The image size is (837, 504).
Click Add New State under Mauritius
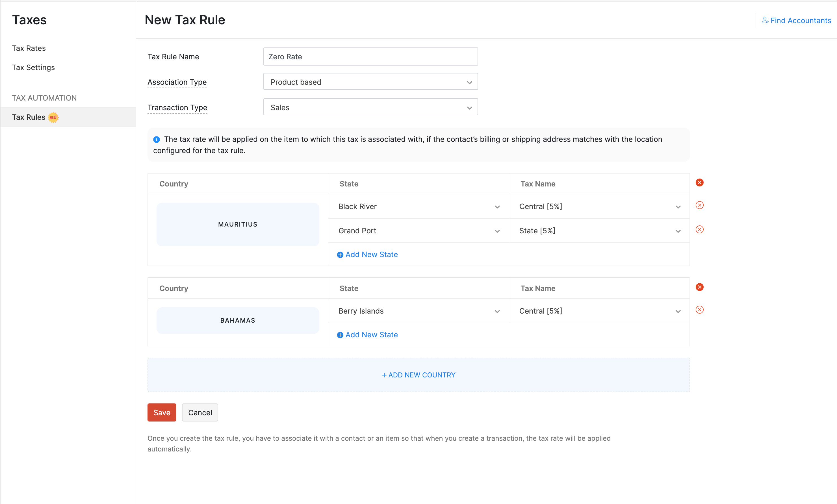pos(367,254)
